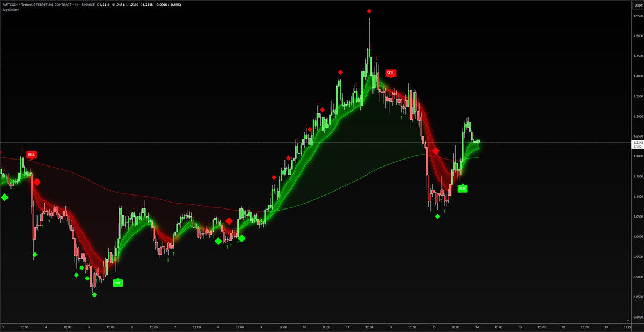Click the large red diamond on the date 13 drop

[436, 151]
